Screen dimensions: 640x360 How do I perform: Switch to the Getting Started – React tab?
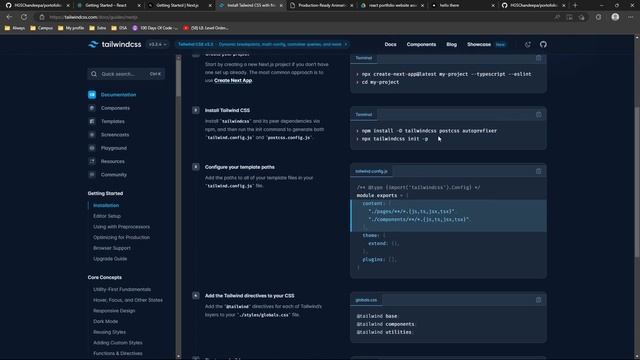pyautogui.click(x=109, y=5)
